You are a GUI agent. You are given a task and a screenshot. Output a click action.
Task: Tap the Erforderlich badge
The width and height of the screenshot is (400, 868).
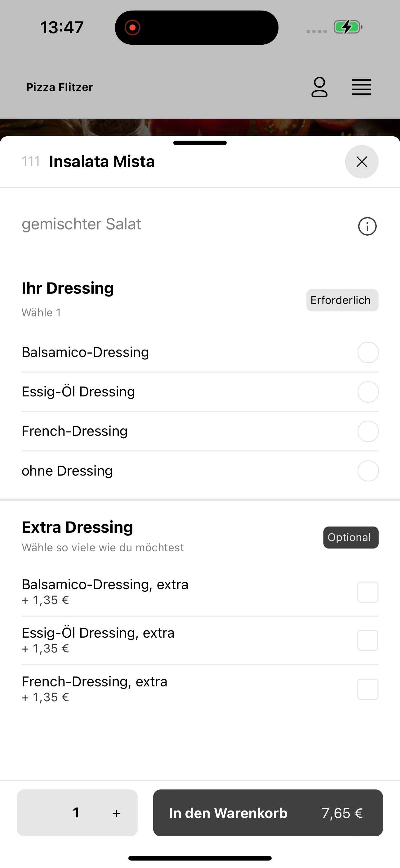(x=342, y=300)
